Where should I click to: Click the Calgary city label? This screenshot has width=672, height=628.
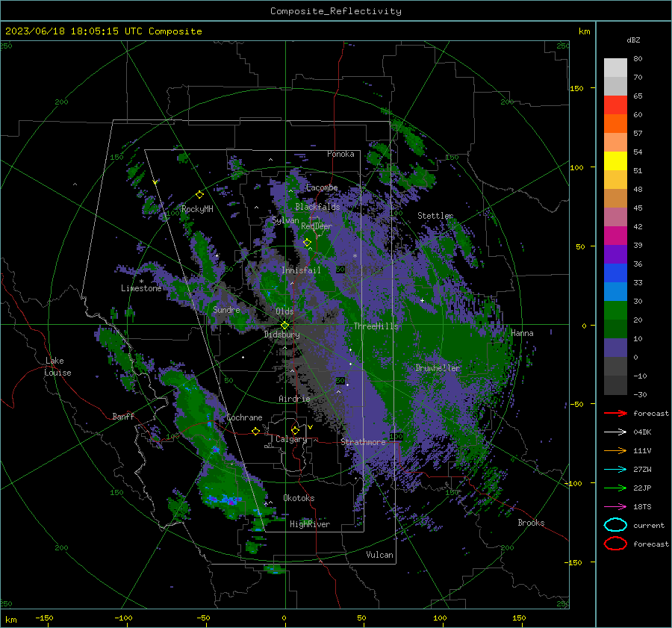click(291, 439)
